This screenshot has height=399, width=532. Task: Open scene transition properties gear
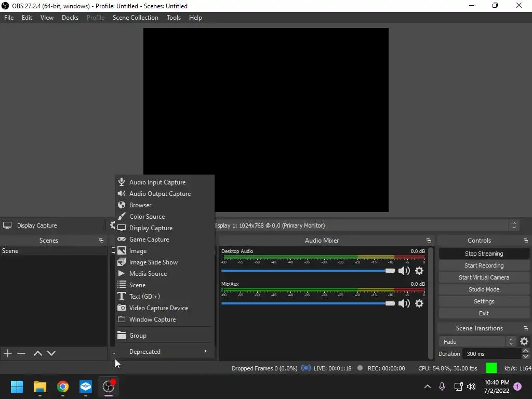point(524,341)
